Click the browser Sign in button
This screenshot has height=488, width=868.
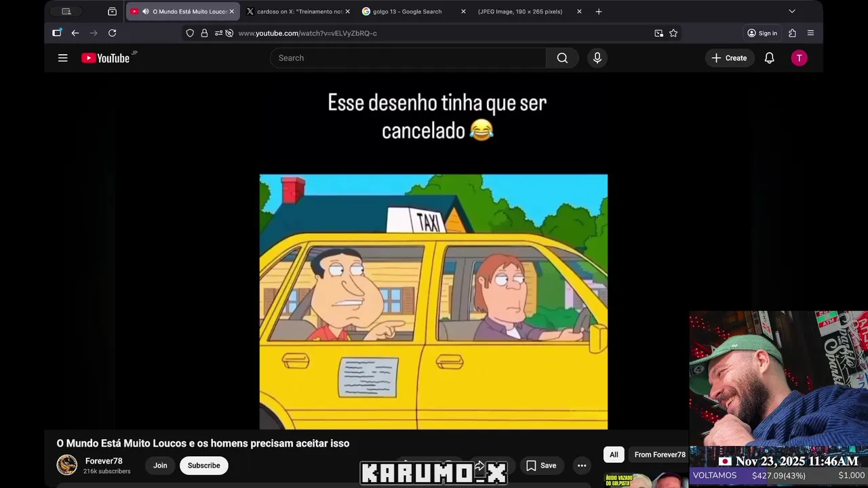762,33
